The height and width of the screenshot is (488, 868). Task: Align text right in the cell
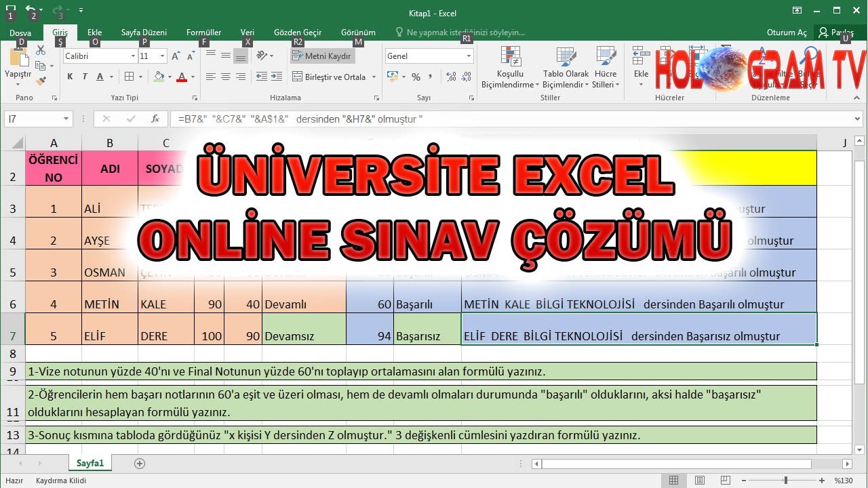click(241, 77)
